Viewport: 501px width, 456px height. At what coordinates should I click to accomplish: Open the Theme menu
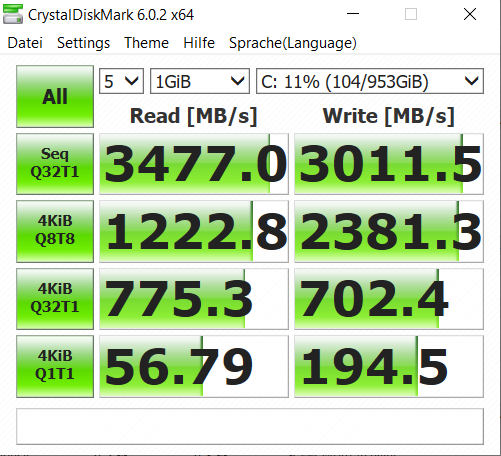point(146,43)
